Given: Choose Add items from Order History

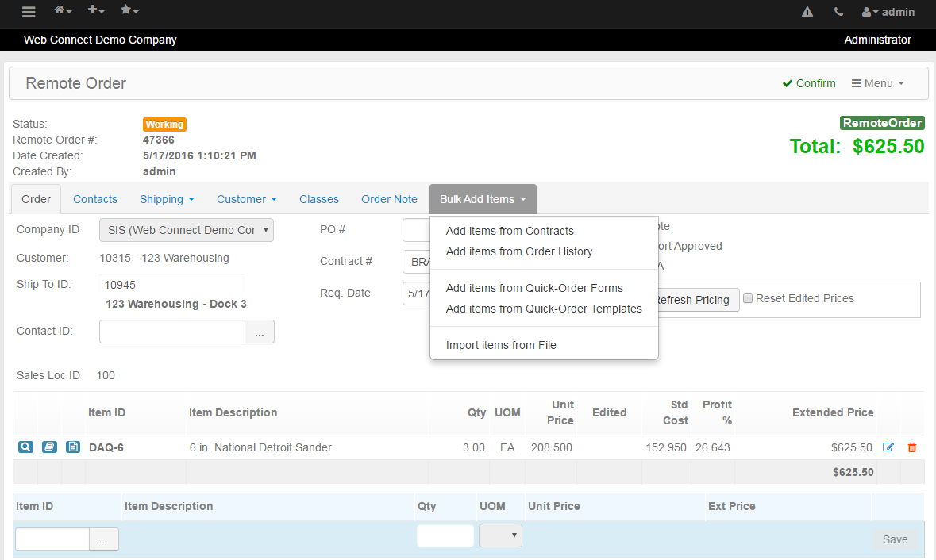Looking at the screenshot, I should [519, 251].
